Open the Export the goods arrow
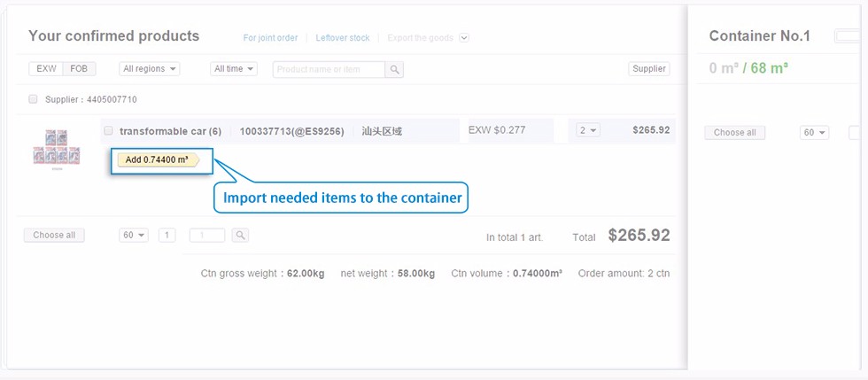The height and width of the screenshot is (380, 868). point(464,38)
